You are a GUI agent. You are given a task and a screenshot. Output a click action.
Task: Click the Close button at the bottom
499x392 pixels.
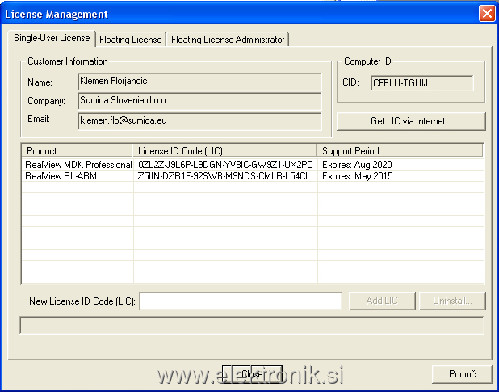252,374
